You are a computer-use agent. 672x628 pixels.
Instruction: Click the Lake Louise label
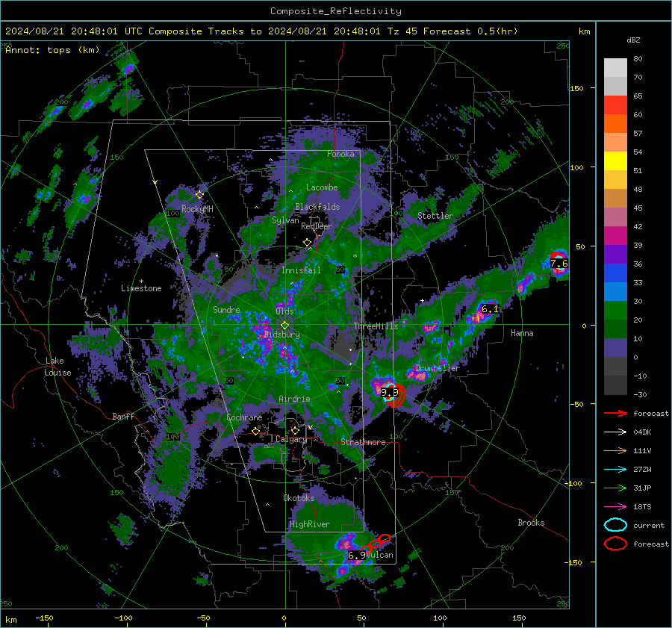[x=57, y=367]
